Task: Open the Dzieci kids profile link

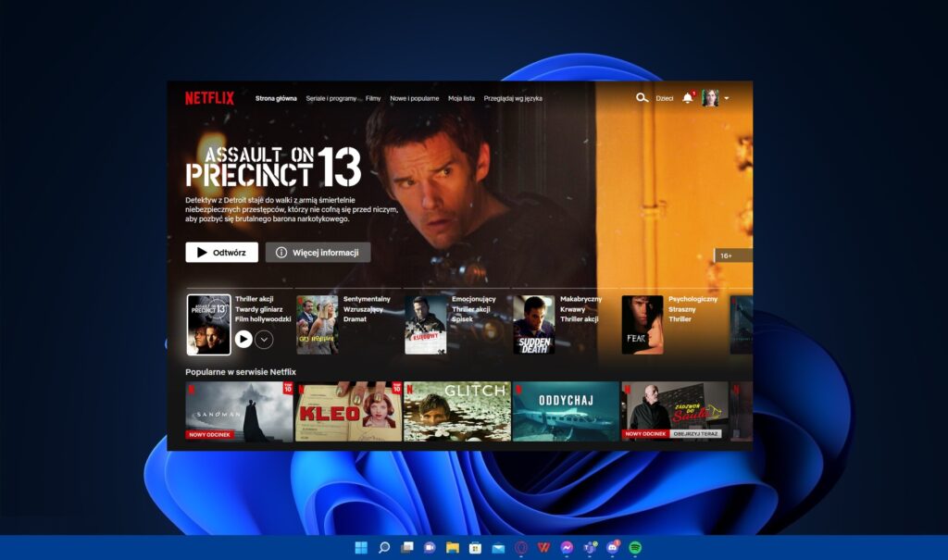Action: (665, 98)
